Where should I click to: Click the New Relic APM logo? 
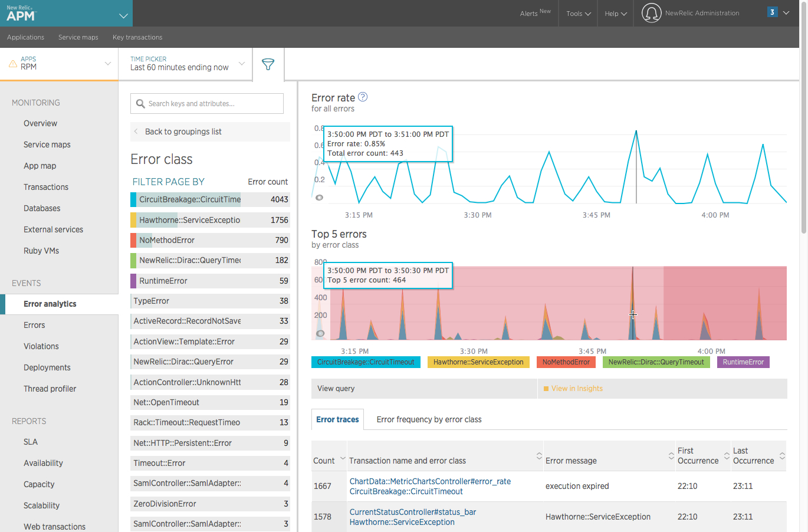tap(21, 14)
